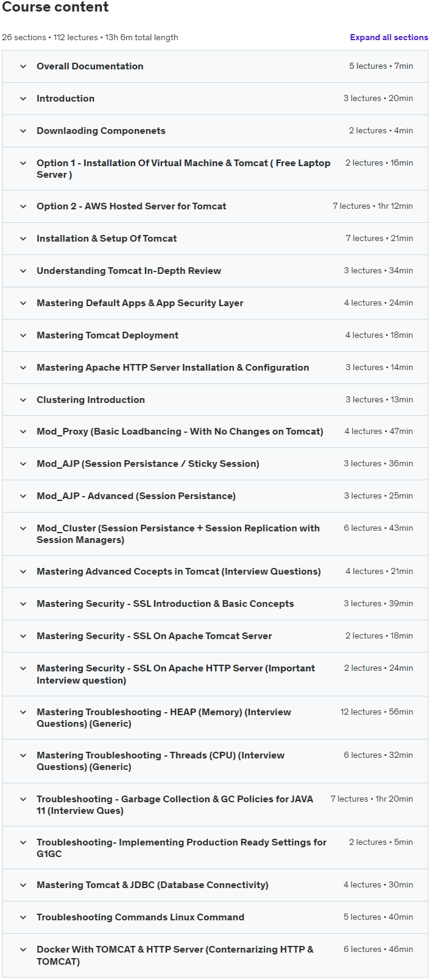Expand chevron beside Troubleshooting Commands Linux Command
432x980 pixels.
tap(23, 917)
